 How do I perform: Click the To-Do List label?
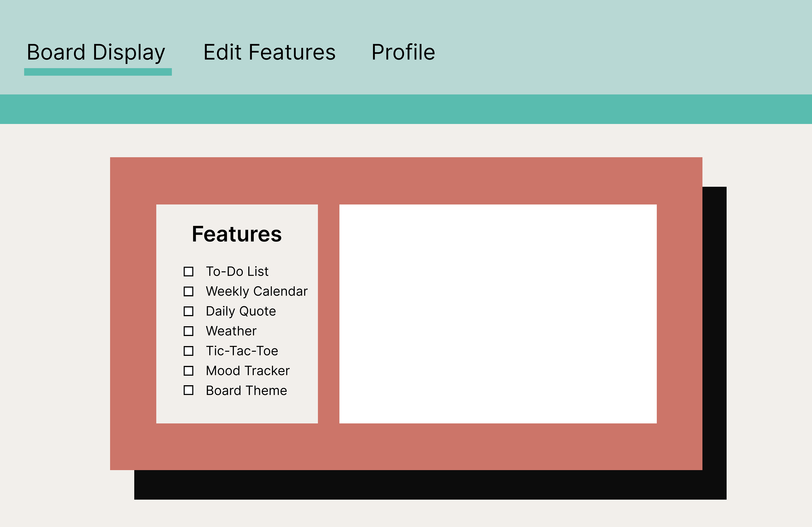tap(237, 271)
